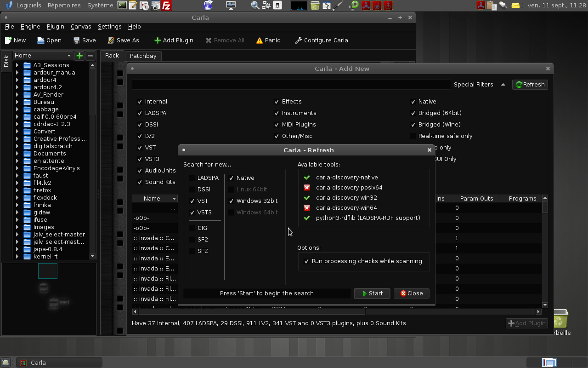Select the vertical Disk side tab
This screenshot has height=368, width=588.
(6, 61)
